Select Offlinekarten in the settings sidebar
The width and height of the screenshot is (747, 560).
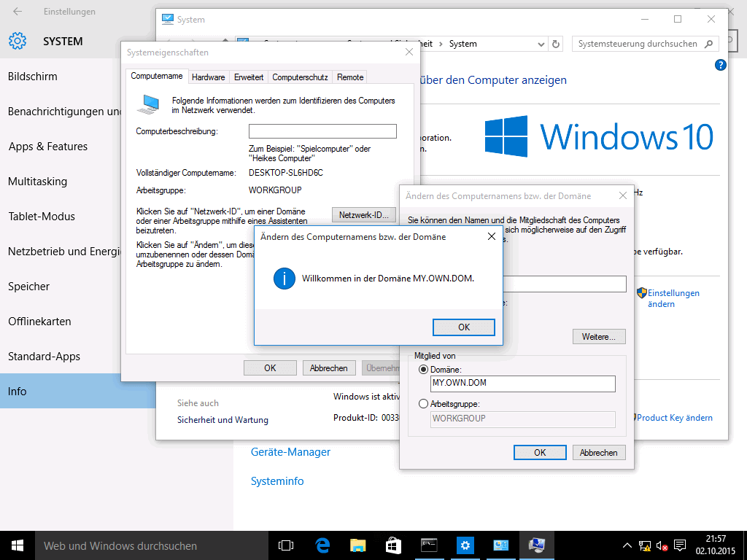pyautogui.click(x=39, y=322)
